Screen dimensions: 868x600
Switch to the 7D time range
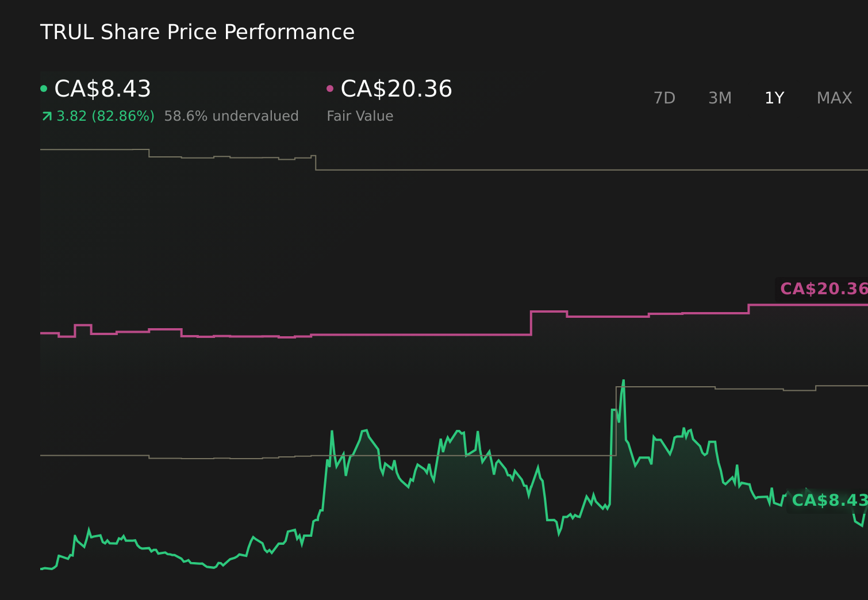point(665,98)
